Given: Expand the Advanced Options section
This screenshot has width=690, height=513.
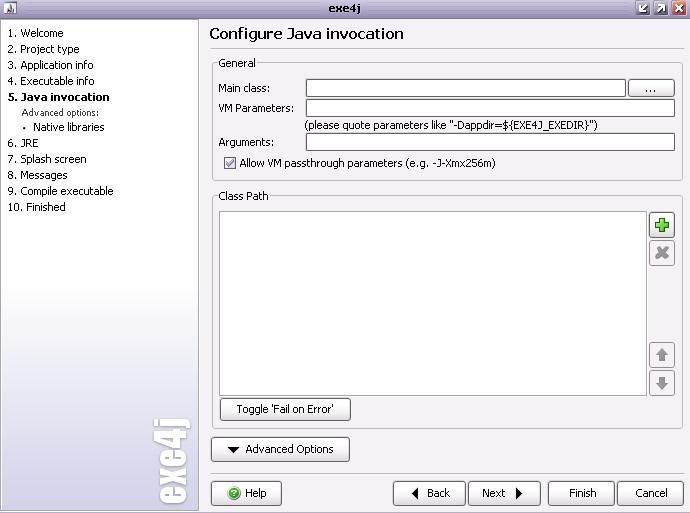Looking at the screenshot, I should pyautogui.click(x=280, y=450).
